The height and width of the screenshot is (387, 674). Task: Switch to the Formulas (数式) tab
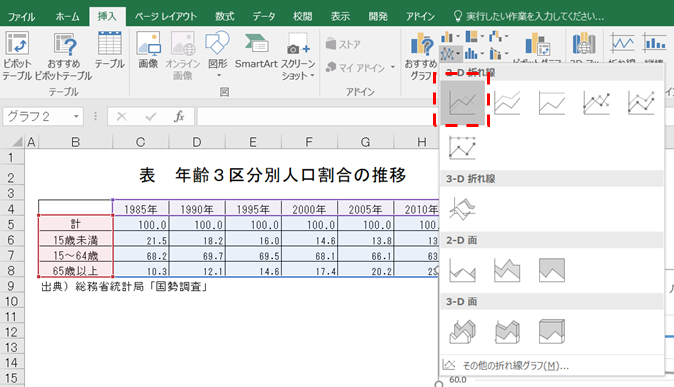coord(224,17)
